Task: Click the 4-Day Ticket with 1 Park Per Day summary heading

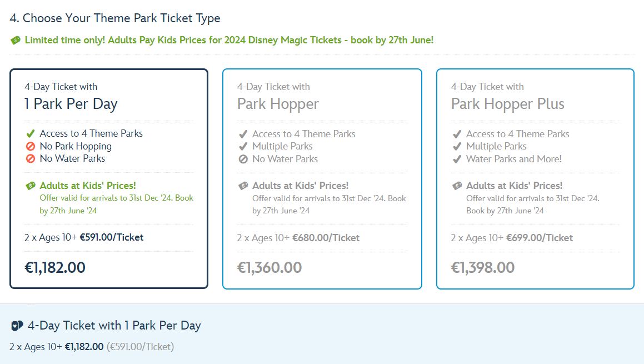Action: click(114, 326)
